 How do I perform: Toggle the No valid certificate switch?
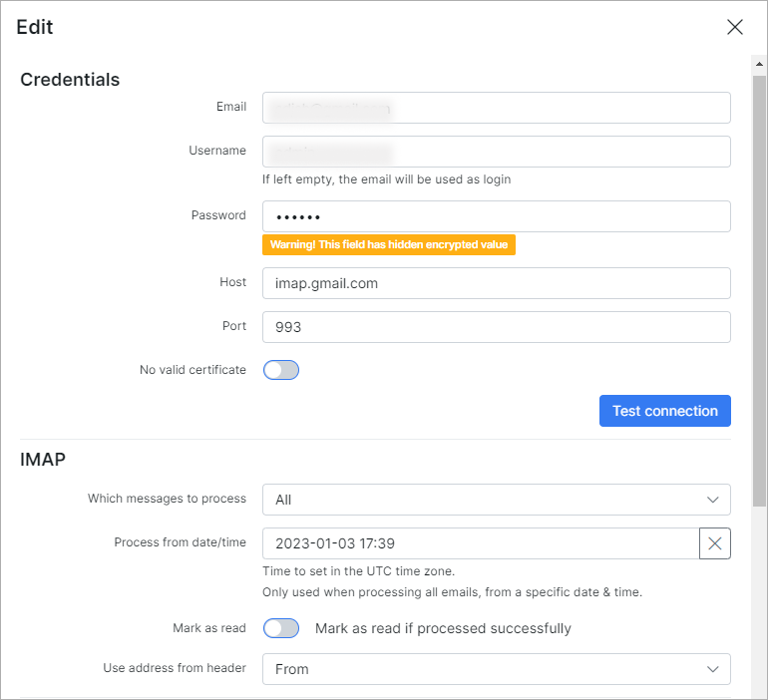[281, 370]
